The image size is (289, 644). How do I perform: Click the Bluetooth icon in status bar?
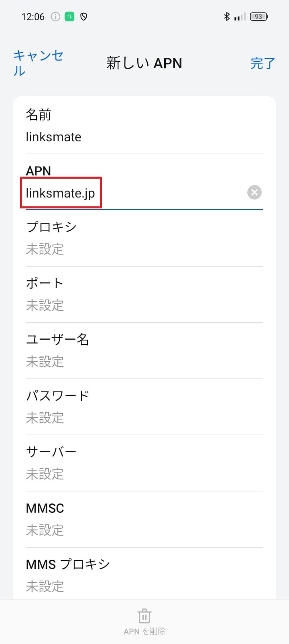click(226, 16)
